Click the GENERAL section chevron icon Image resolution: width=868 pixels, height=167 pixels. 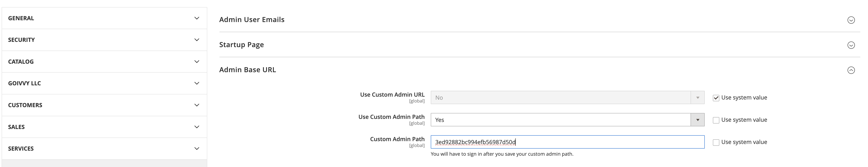(197, 18)
